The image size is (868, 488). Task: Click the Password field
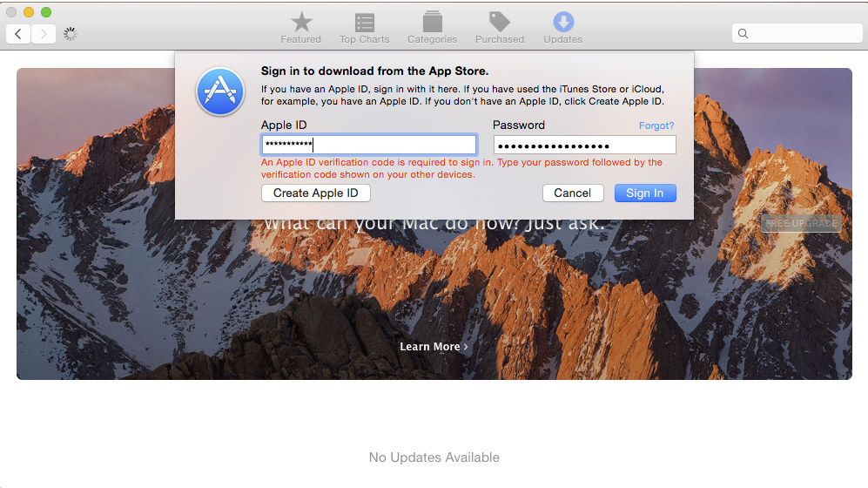point(584,146)
